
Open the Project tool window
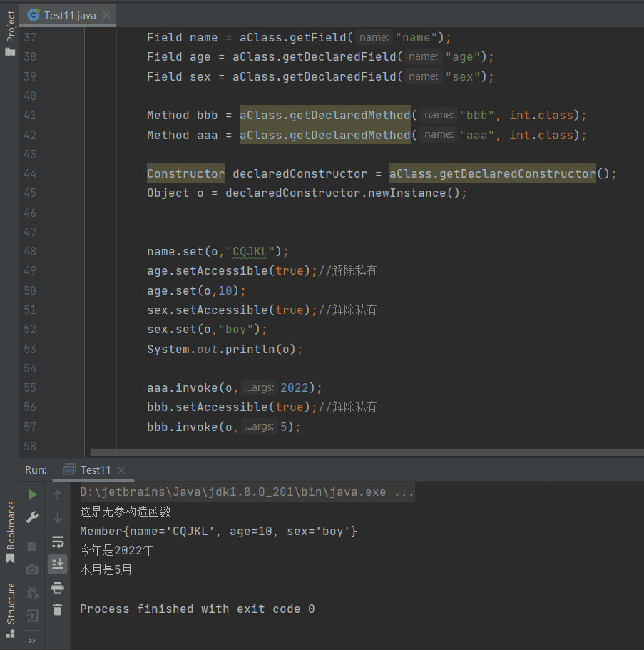point(11,32)
